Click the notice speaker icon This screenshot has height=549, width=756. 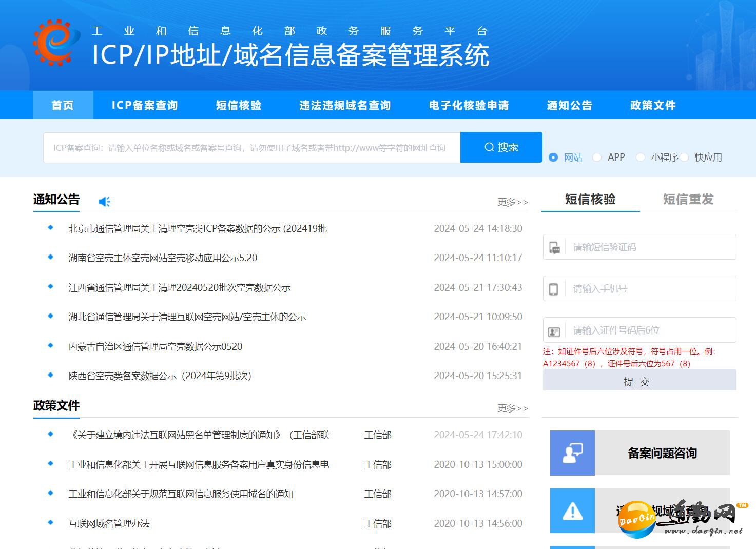pyautogui.click(x=104, y=202)
